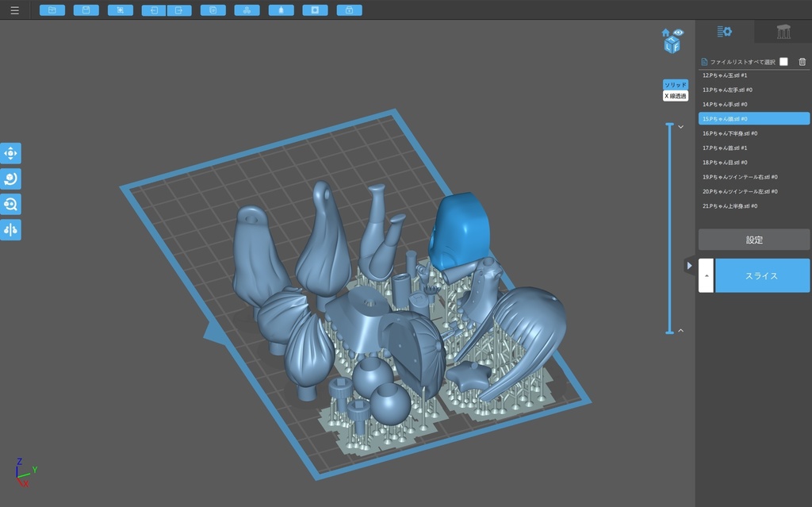Viewport: 812px width, 507px height.
Task: Expand the small dropdown beside スライス
Action: [706, 276]
